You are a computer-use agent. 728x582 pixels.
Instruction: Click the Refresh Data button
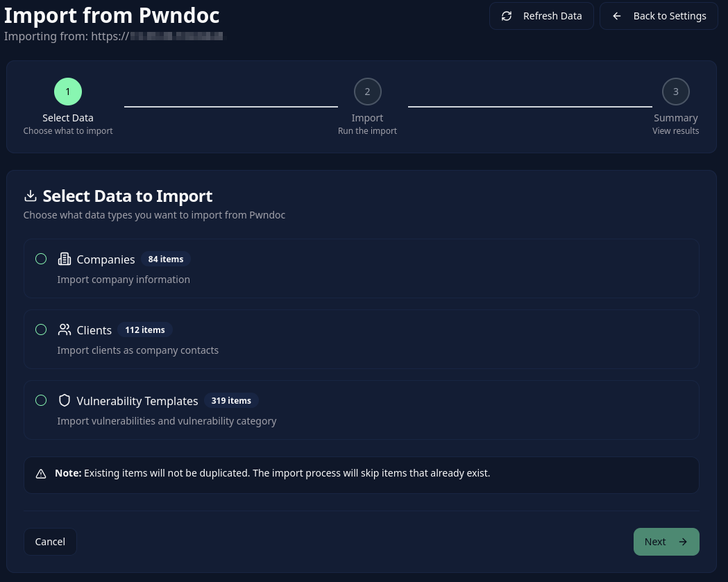pos(541,16)
